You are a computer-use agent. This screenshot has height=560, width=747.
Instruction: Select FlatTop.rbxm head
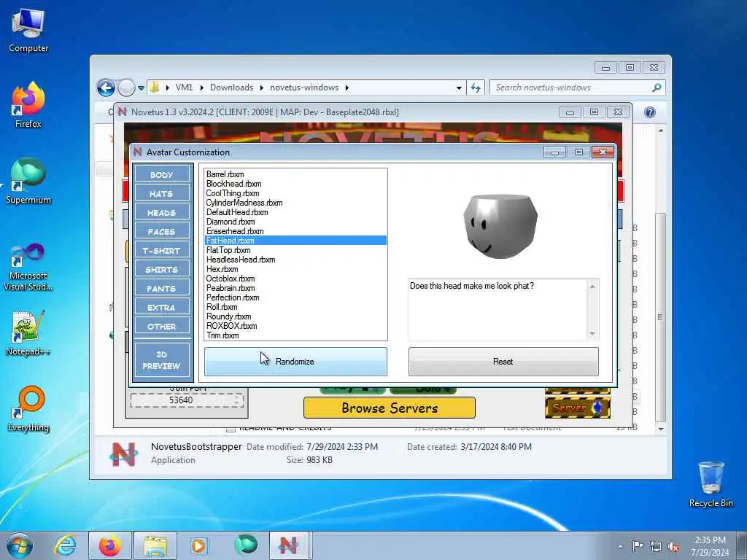coord(295,250)
